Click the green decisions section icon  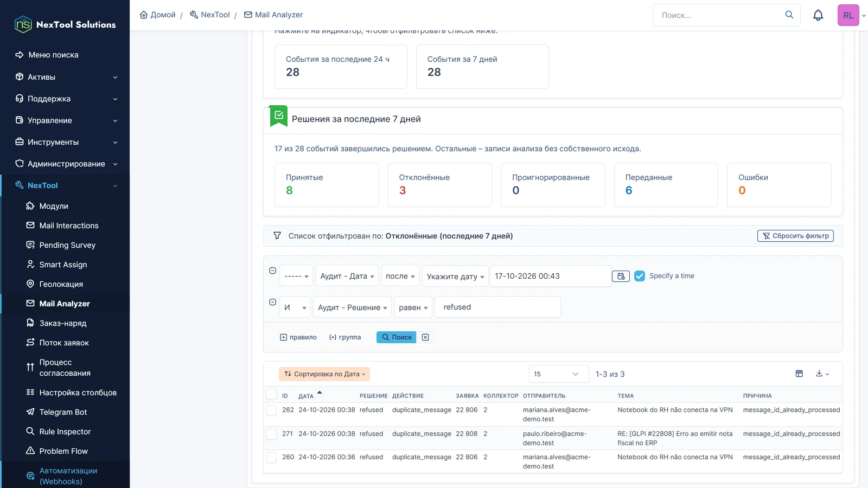[278, 115]
